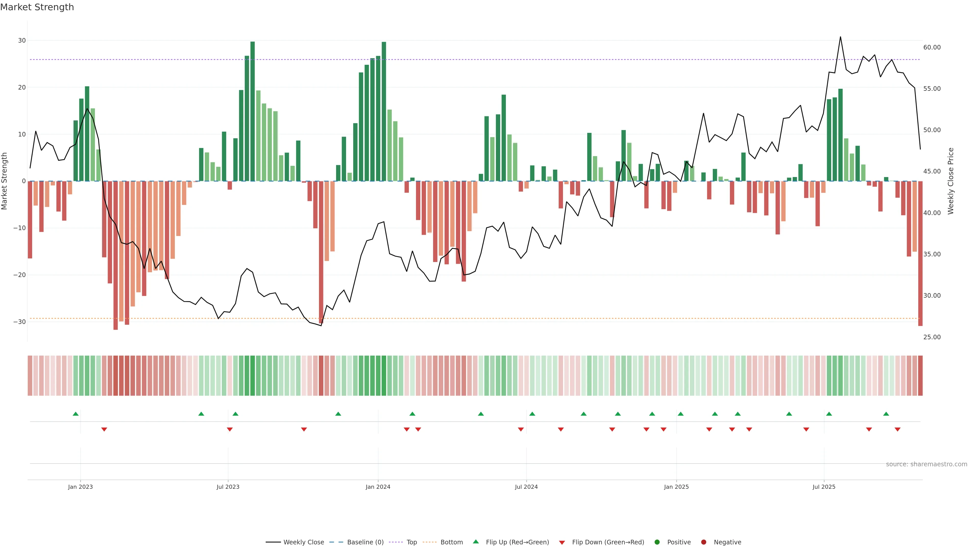Image resolution: width=980 pixels, height=551 pixels.
Task: Click the green flip-up marker just after Jul 2023
Action: pyautogui.click(x=236, y=414)
